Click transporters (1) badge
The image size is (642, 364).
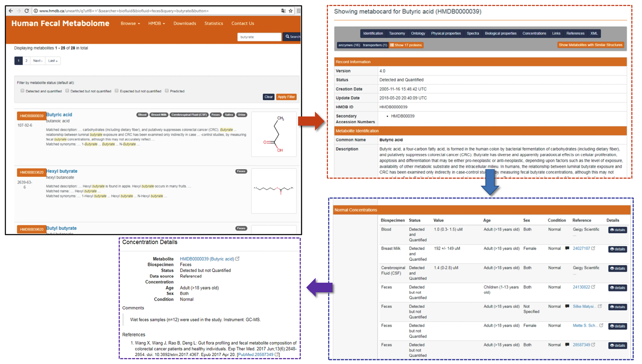tap(375, 45)
